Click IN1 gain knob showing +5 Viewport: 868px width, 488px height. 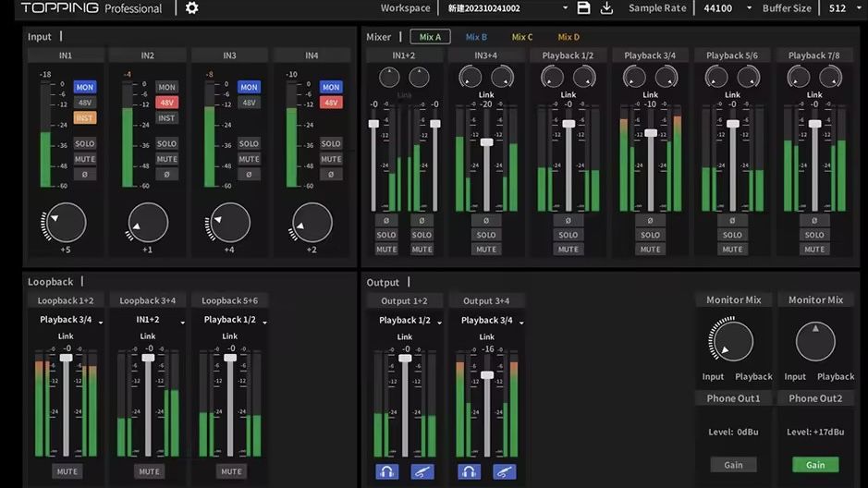coord(66,223)
